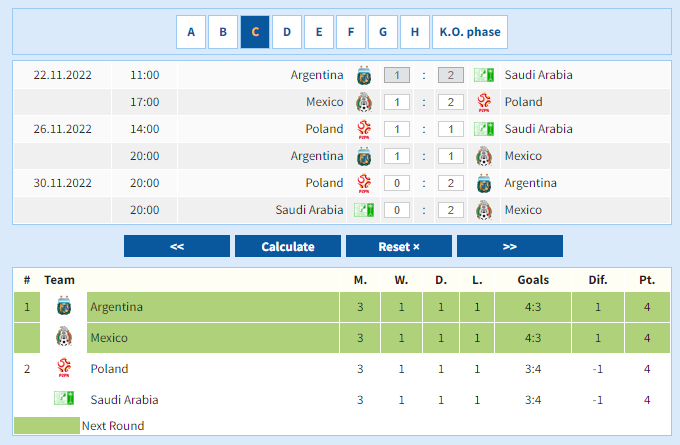Click the green Next Round legend swatch
Viewport: 680px width, 445px height.
46,426
